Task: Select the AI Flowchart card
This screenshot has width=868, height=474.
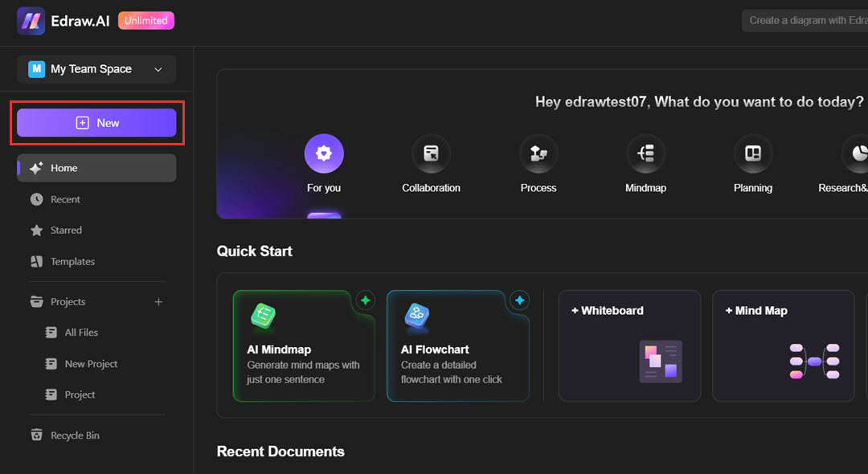Action: (458, 345)
